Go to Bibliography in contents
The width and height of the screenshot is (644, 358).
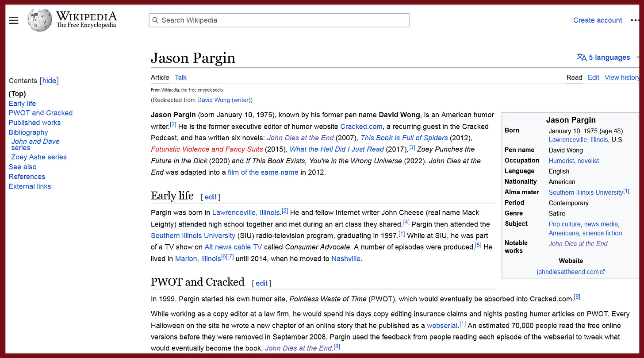coord(28,132)
